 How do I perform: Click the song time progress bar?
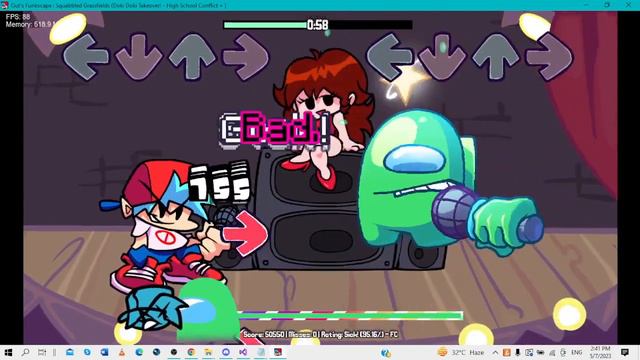tap(318, 25)
